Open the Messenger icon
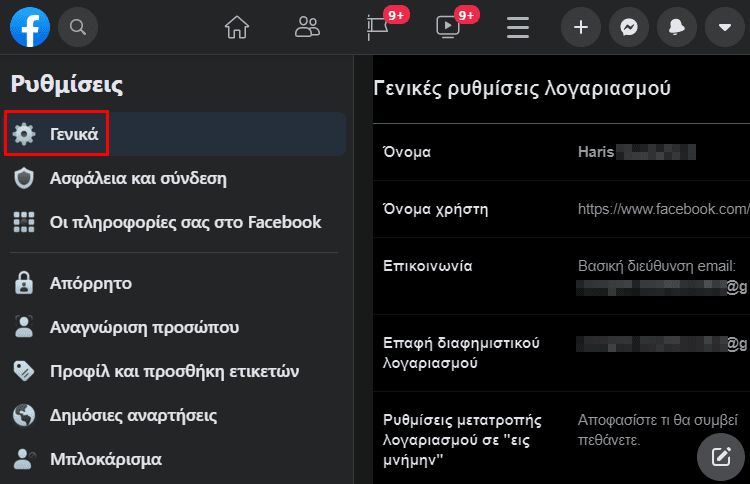 click(x=629, y=27)
